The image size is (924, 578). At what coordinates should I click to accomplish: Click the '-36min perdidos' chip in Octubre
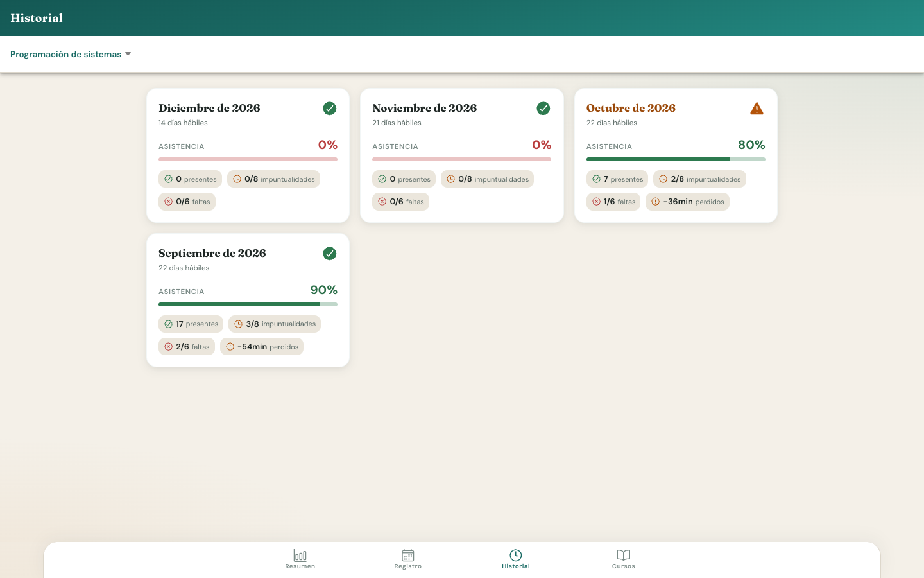point(687,202)
